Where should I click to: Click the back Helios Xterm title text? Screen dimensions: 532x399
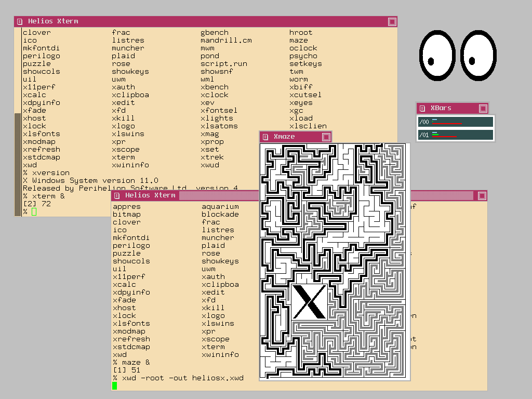(x=53, y=21)
